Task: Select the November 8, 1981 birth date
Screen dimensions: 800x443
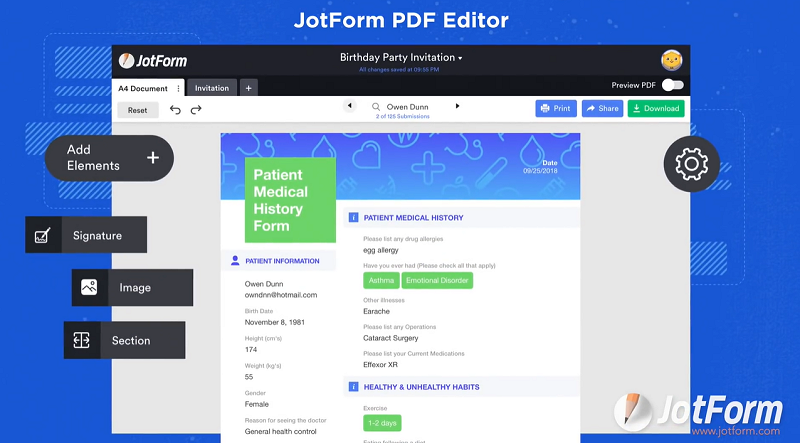Action: coord(274,322)
